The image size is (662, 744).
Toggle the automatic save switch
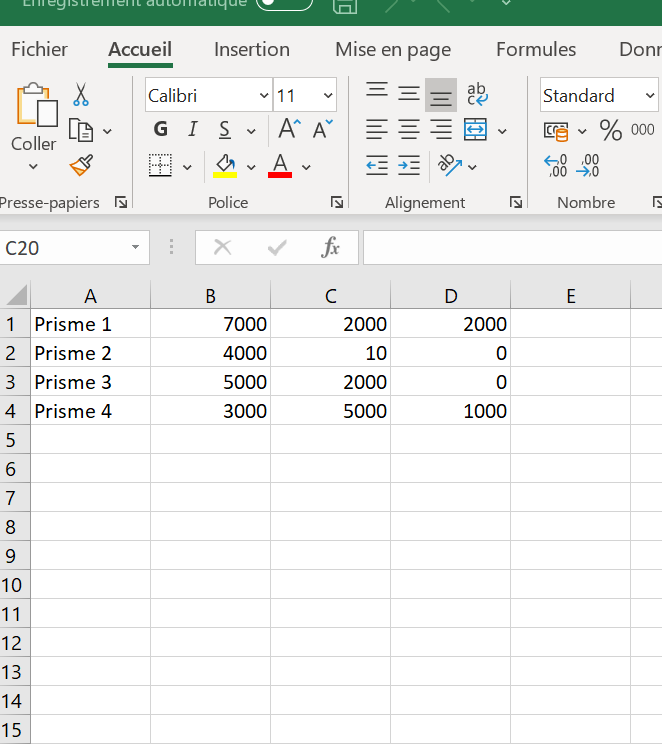tap(283, 4)
